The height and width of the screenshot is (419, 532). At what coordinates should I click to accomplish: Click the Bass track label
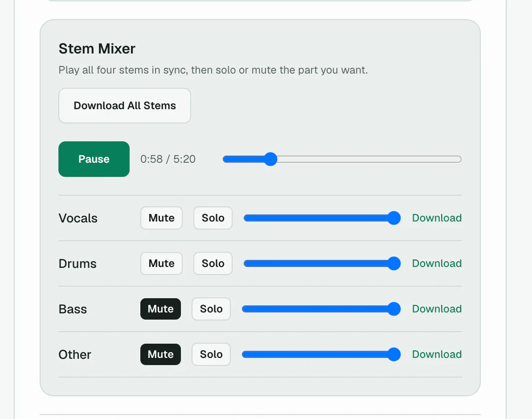pos(73,309)
